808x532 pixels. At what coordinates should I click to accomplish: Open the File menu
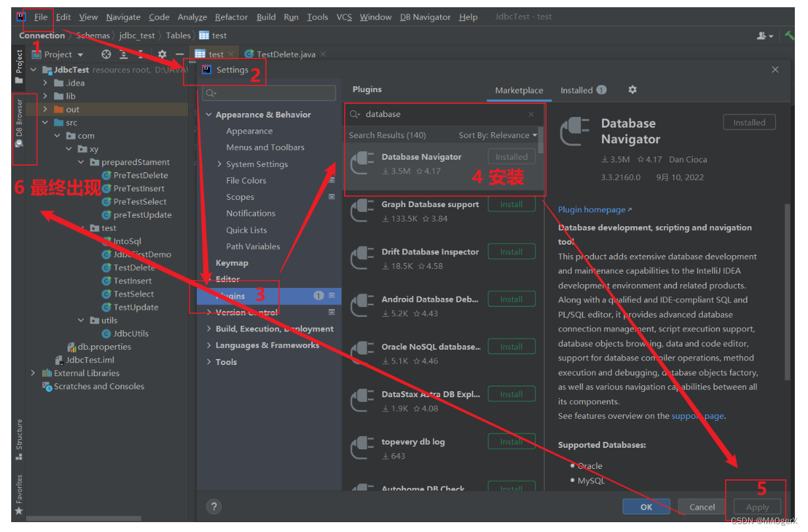pos(41,17)
